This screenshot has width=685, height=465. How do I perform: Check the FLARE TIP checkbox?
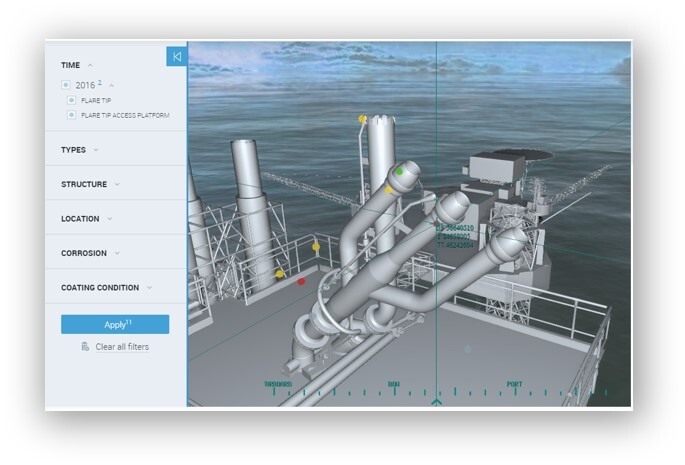(x=72, y=100)
